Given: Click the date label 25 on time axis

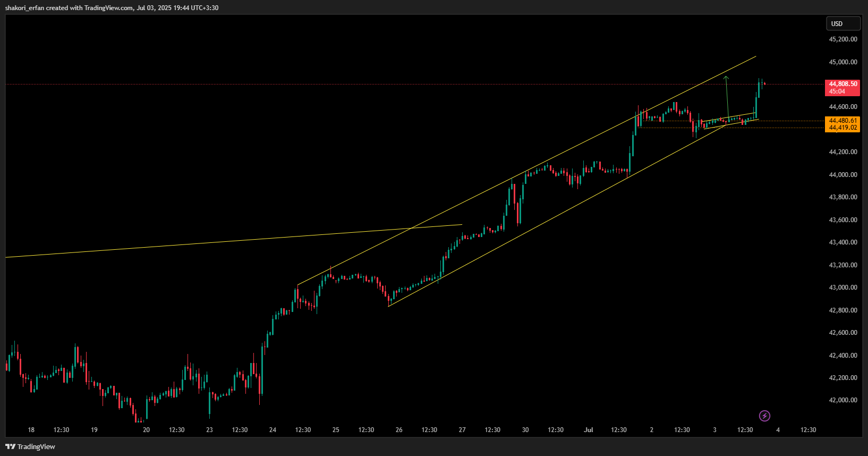Looking at the screenshot, I should tap(336, 430).
